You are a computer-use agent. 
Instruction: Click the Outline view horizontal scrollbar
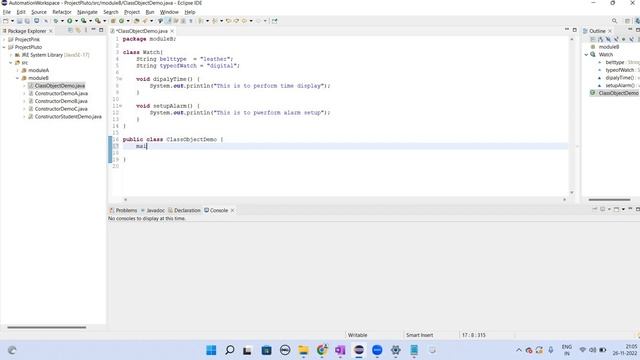point(609,200)
